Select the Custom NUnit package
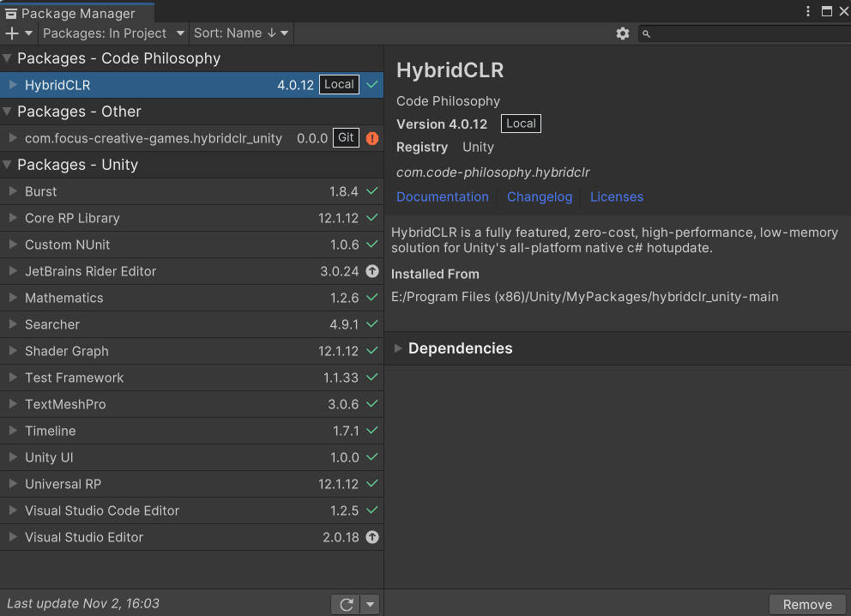Viewport: 851px width, 616px height. point(191,245)
